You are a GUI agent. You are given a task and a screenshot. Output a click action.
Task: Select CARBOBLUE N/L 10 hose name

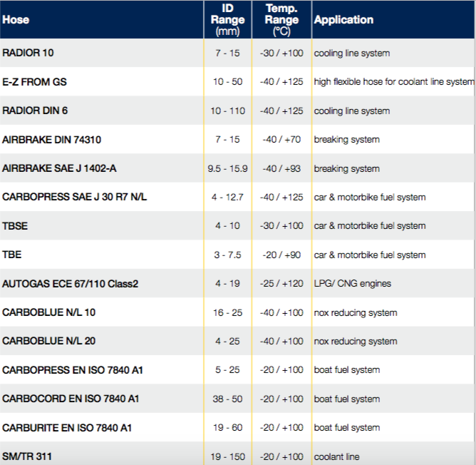tap(48, 312)
